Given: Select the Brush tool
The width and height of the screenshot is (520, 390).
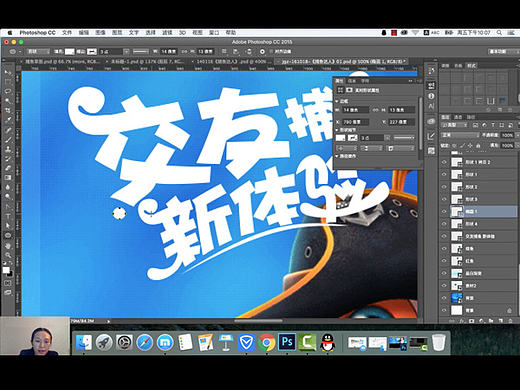Looking at the screenshot, I should (8, 139).
